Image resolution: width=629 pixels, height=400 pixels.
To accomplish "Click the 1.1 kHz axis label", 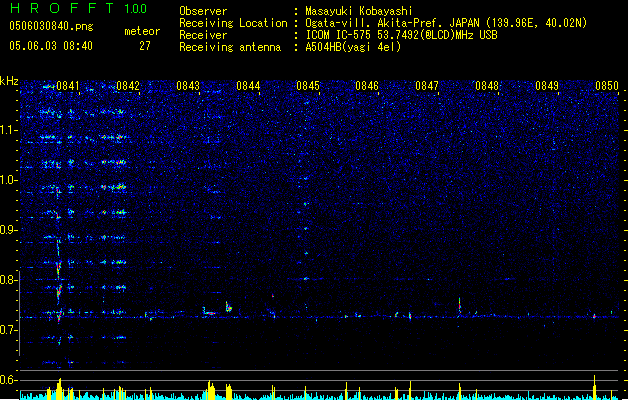I will (x=9, y=130).
